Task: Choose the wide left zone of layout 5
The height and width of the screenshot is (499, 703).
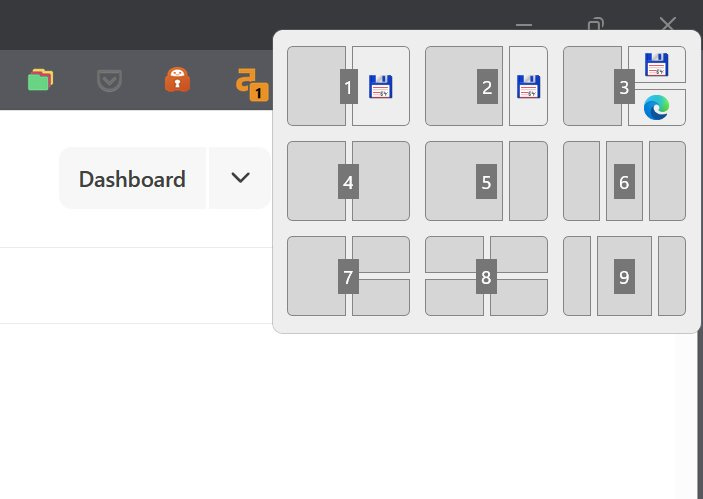Action: pyautogui.click(x=464, y=181)
